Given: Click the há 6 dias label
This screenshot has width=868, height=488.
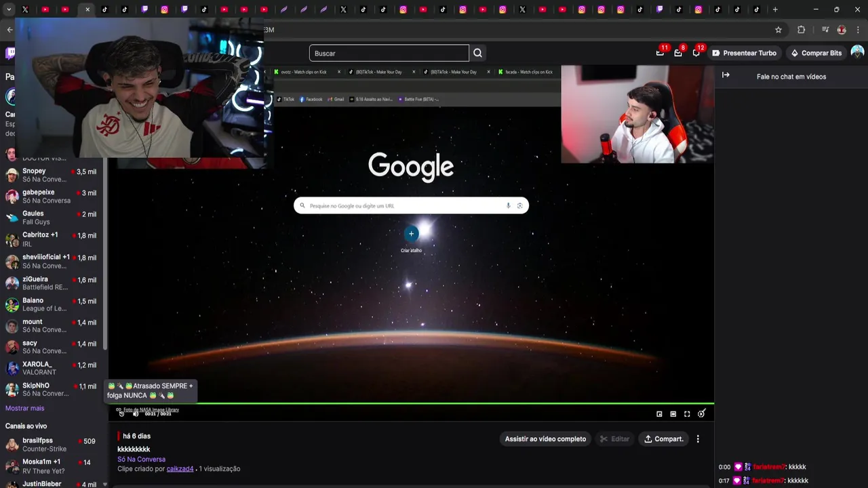Looking at the screenshot, I should [x=136, y=436].
